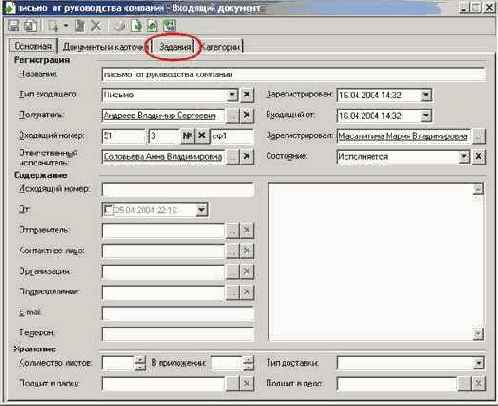The height and width of the screenshot is (406, 498).
Task: Expand the Состояние dropdown showing Исполняется
Action: (x=464, y=156)
